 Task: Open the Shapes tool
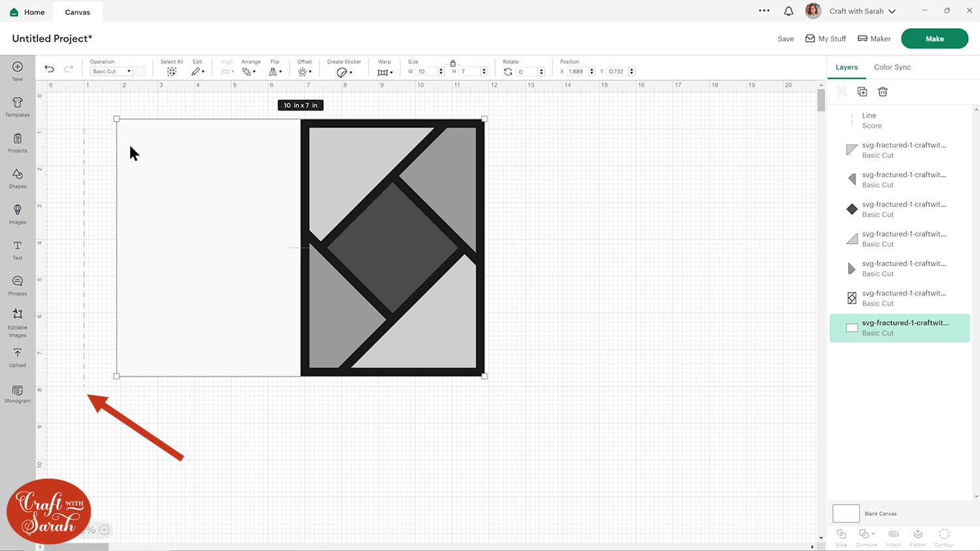click(18, 178)
